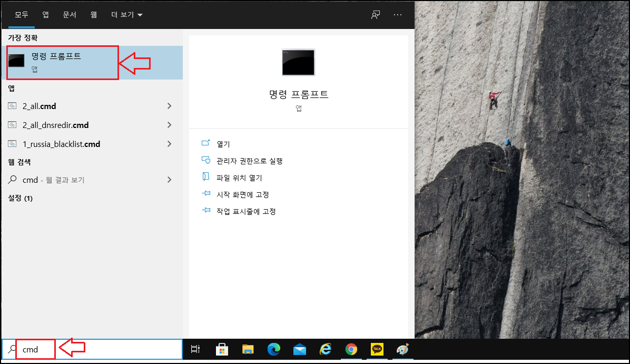
Task: Expand the 1_russia_blacklist.cmd chevron
Action: (x=169, y=144)
